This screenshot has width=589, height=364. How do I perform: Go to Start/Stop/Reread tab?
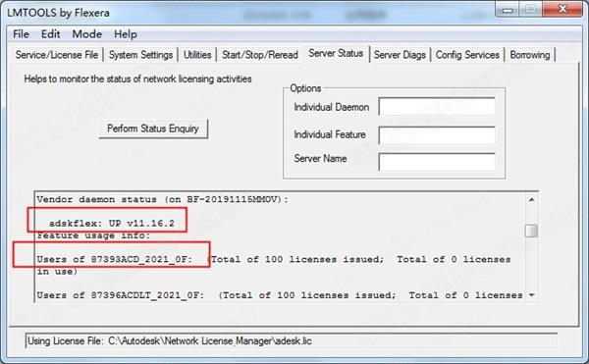click(x=259, y=55)
